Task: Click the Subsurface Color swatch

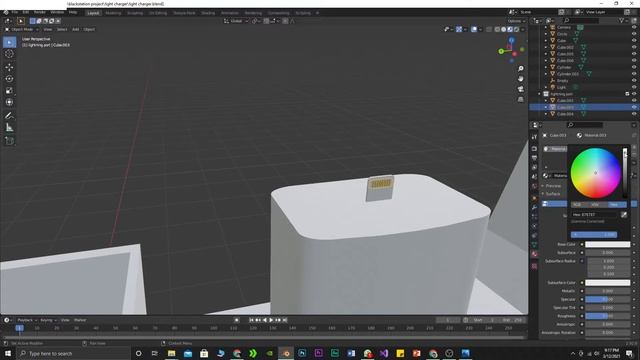Action: [607, 282]
